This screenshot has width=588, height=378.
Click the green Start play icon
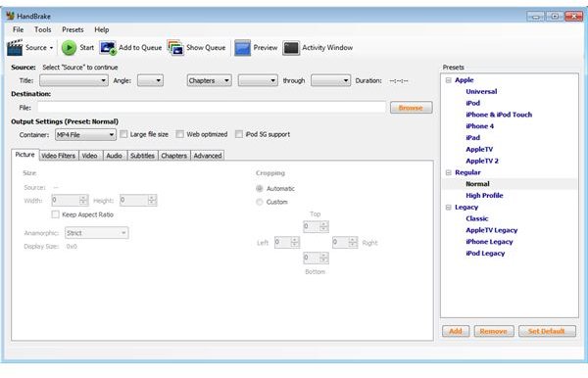(x=69, y=48)
